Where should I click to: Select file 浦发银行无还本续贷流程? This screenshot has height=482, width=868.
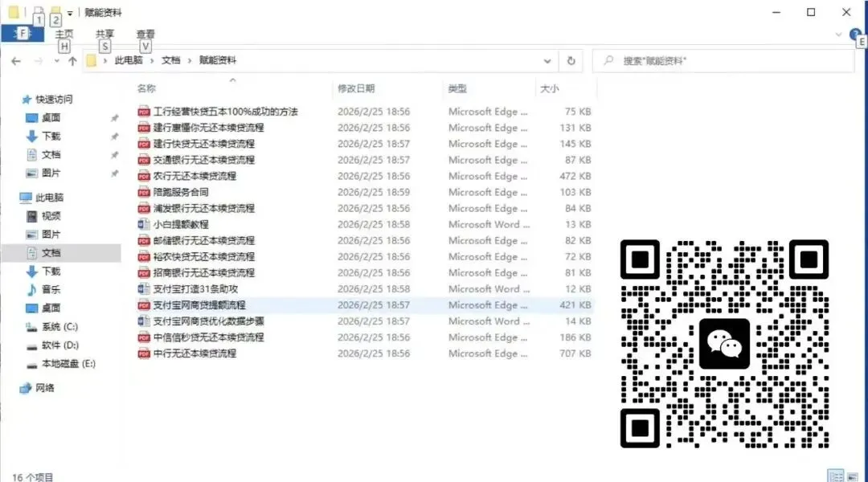coord(203,209)
